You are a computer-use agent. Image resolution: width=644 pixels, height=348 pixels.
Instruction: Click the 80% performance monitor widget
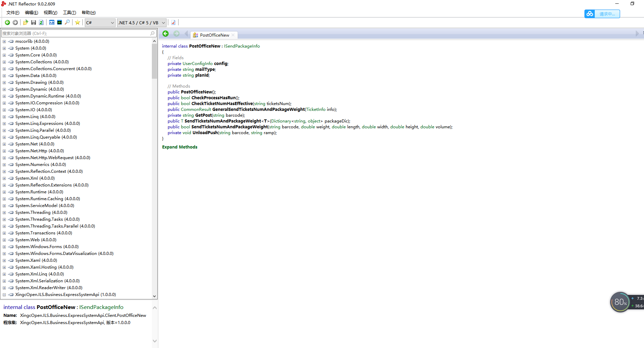620,302
